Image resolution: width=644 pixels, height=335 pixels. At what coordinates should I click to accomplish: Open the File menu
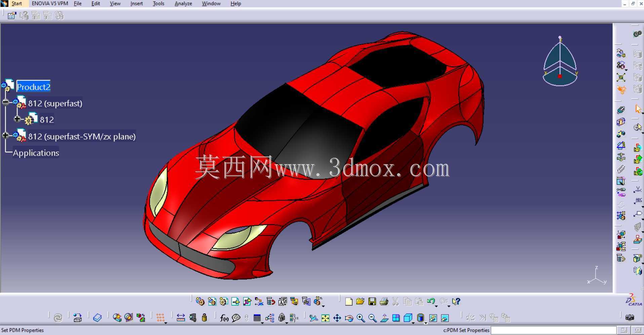pos(78,3)
